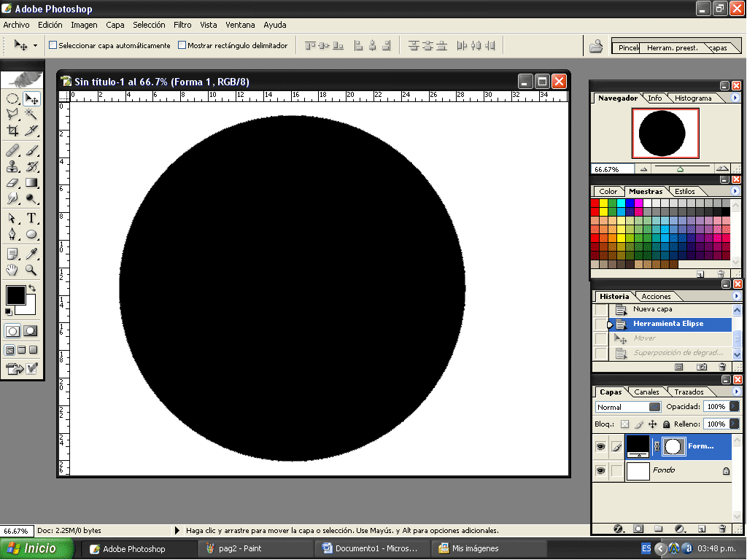Switch to pag2 - Paint in taskbar

pos(255,548)
